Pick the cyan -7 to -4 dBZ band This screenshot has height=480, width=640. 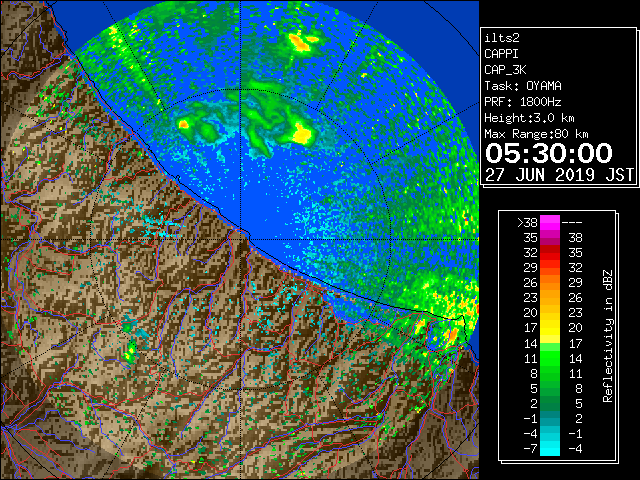[550, 449]
